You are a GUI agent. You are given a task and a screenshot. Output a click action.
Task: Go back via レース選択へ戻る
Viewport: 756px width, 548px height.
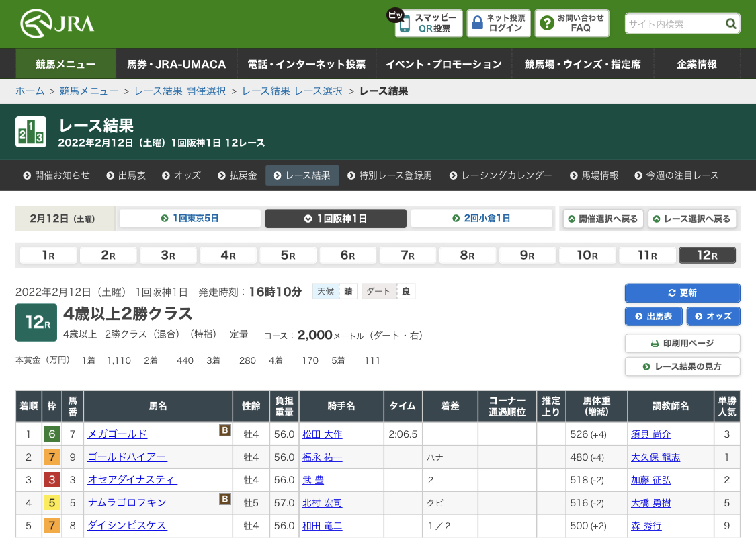click(691, 219)
